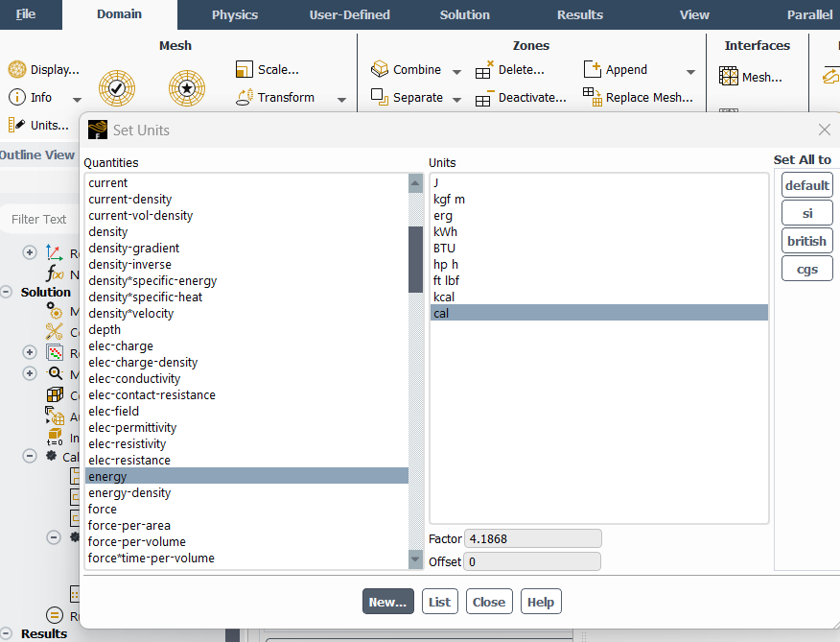Set all units to british

click(x=806, y=241)
